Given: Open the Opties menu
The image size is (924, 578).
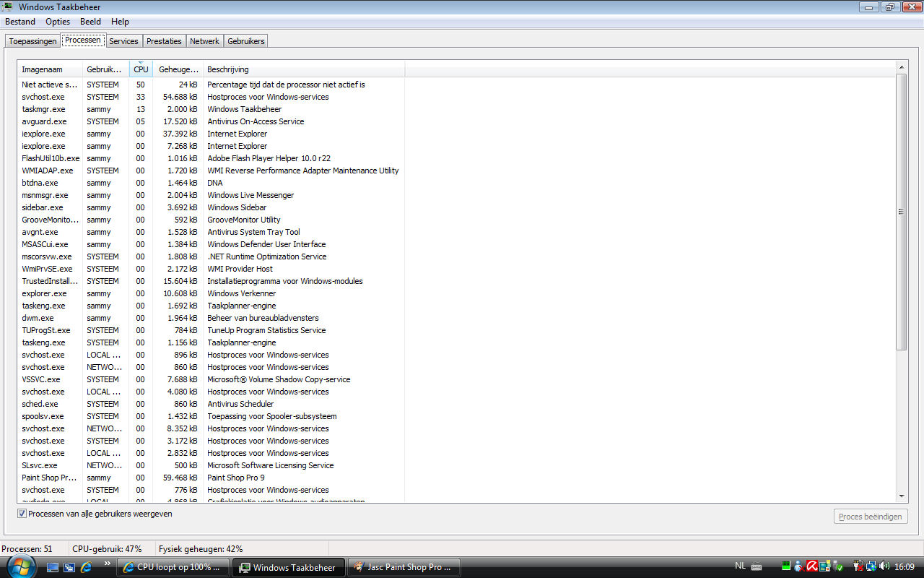Looking at the screenshot, I should coord(58,22).
